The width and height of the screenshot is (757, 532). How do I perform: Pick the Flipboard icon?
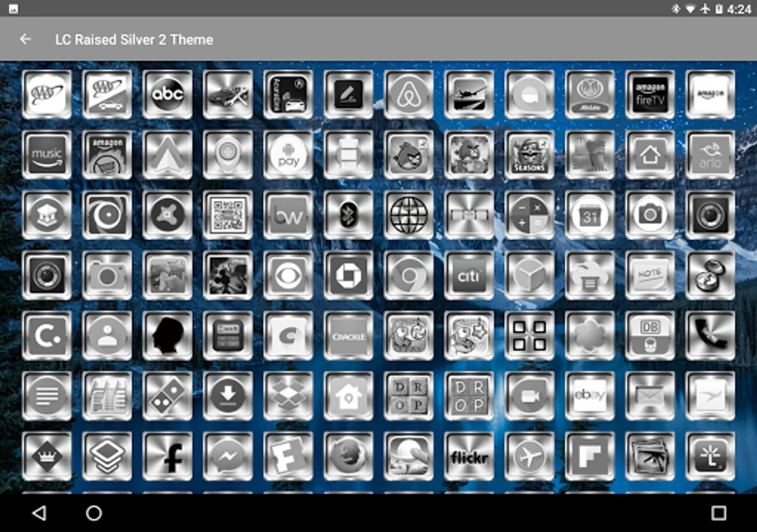(590, 456)
